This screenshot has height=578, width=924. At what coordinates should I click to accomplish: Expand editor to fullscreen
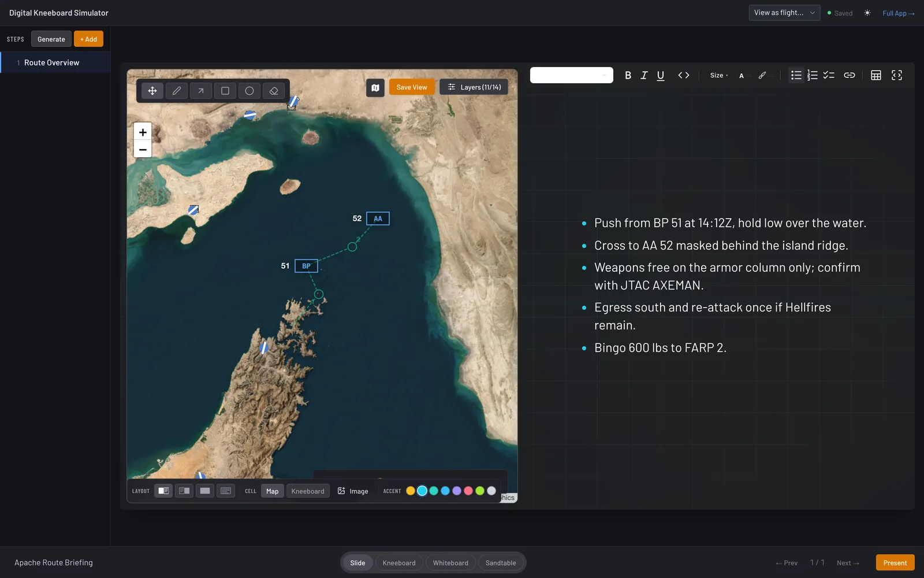tap(897, 75)
